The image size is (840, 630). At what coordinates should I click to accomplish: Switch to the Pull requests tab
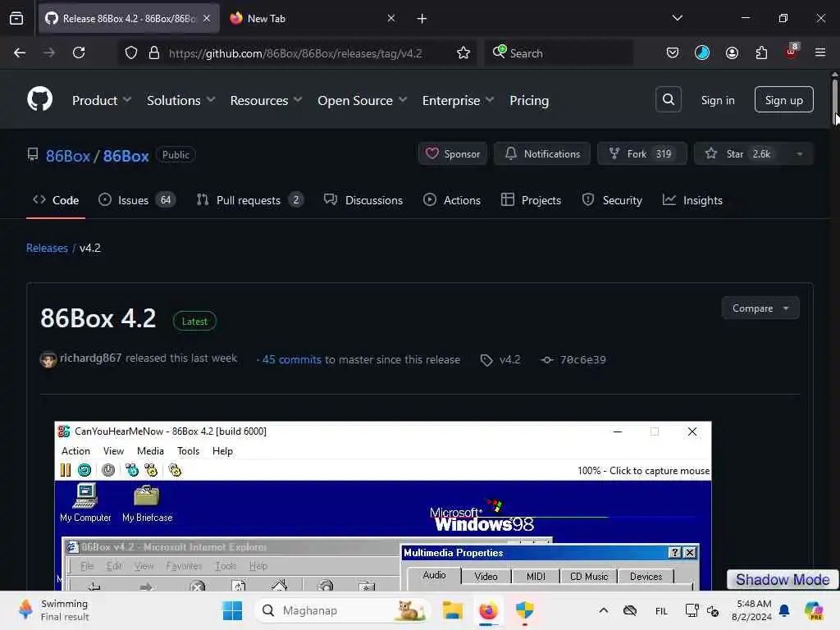(249, 200)
